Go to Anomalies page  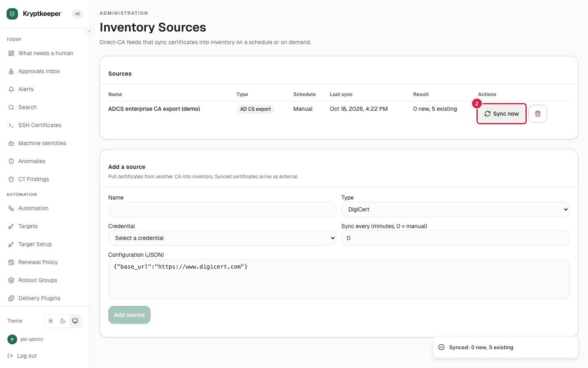point(45,161)
